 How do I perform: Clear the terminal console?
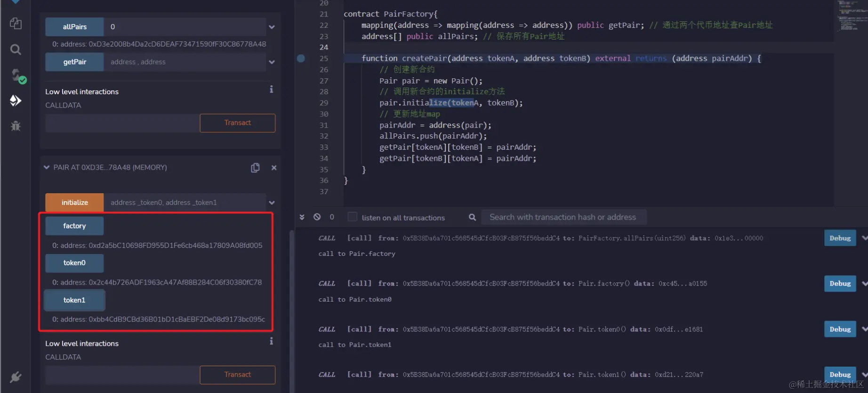pos(317,217)
